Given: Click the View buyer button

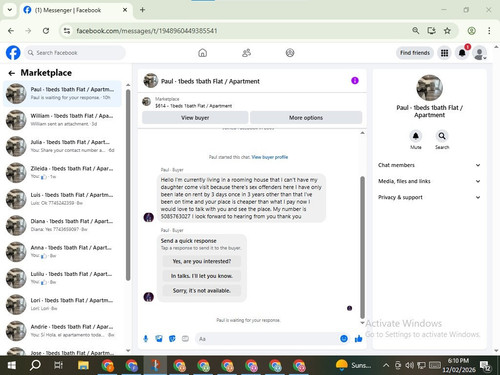Looking at the screenshot, I should click(x=195, y=118).
